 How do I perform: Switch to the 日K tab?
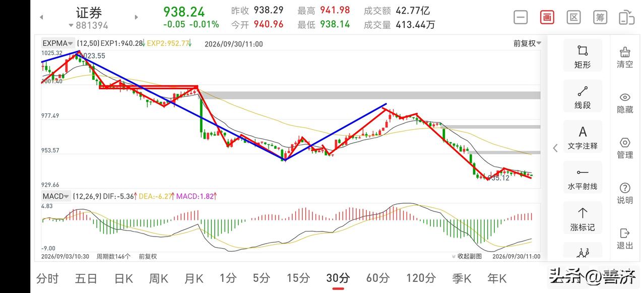click(123, 278)
